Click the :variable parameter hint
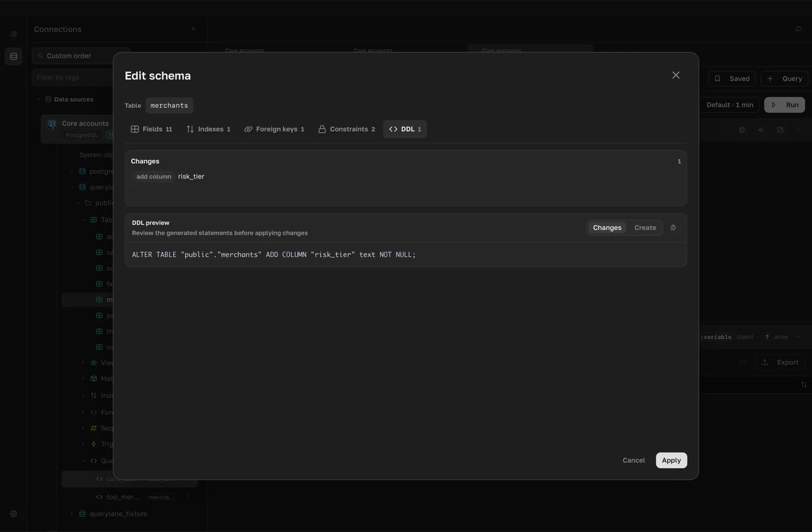The image size is (812, 532). pyautogui.click(x=716, y=337)
